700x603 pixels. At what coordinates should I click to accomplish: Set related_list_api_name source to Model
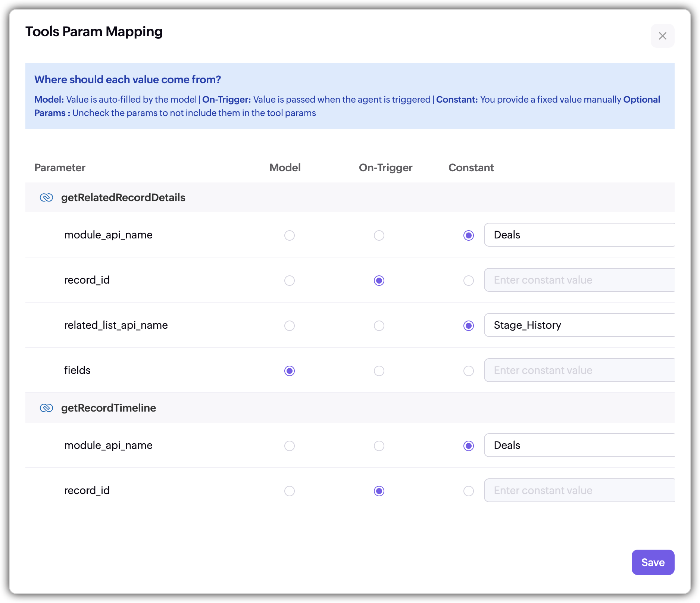[x=290, y=326]
